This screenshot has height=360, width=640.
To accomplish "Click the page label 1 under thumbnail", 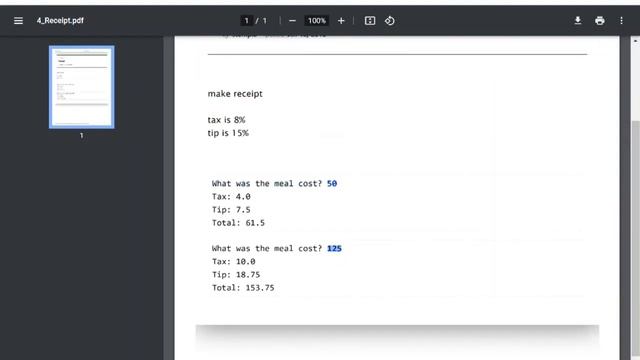I will (x=82, y=136).
